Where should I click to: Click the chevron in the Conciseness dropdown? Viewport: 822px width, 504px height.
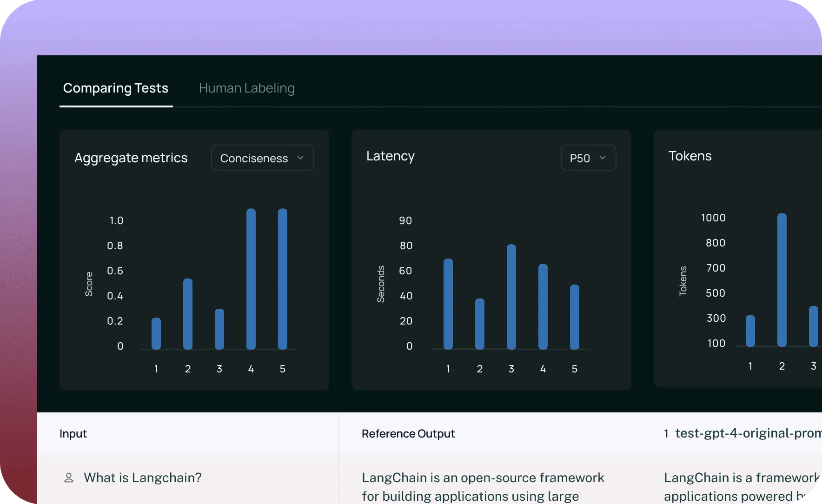pos(300,158)
